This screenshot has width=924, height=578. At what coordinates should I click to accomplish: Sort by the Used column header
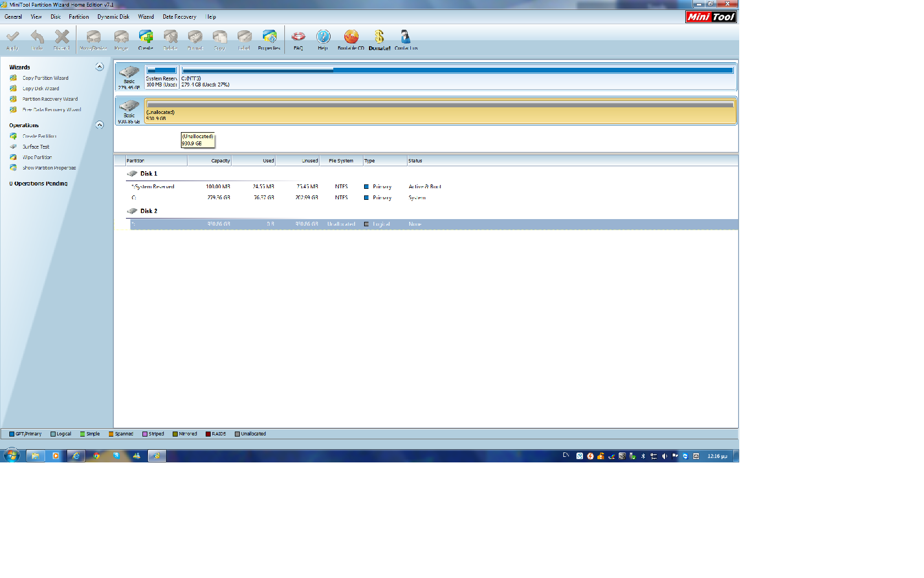click(x=254, y=161)
